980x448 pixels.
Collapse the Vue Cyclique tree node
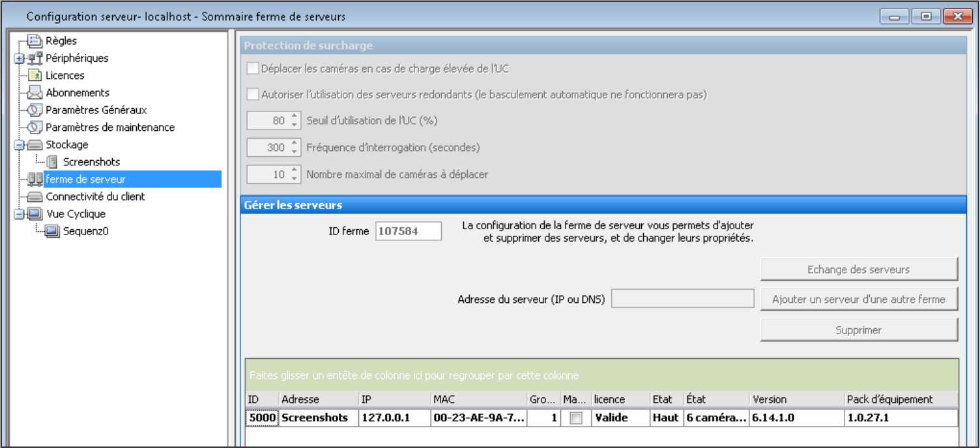[19, 214]
